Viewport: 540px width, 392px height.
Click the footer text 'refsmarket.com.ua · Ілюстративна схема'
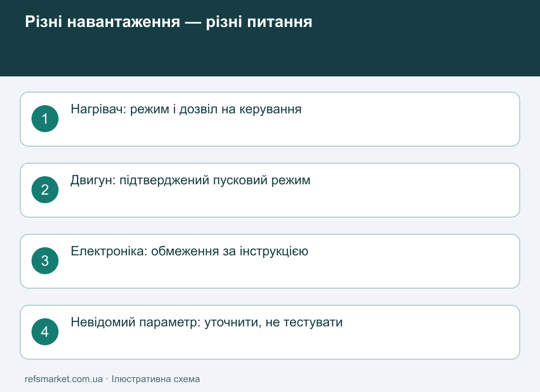(112, 379)
